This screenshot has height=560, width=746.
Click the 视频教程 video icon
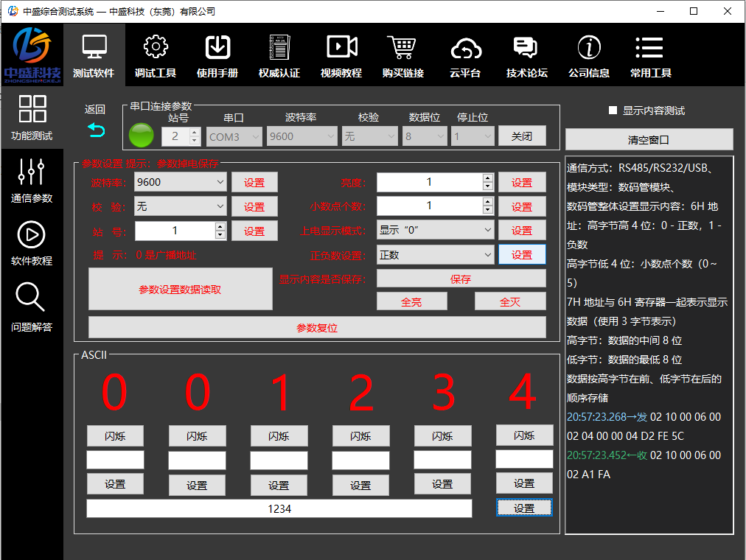tap(341, 46)
